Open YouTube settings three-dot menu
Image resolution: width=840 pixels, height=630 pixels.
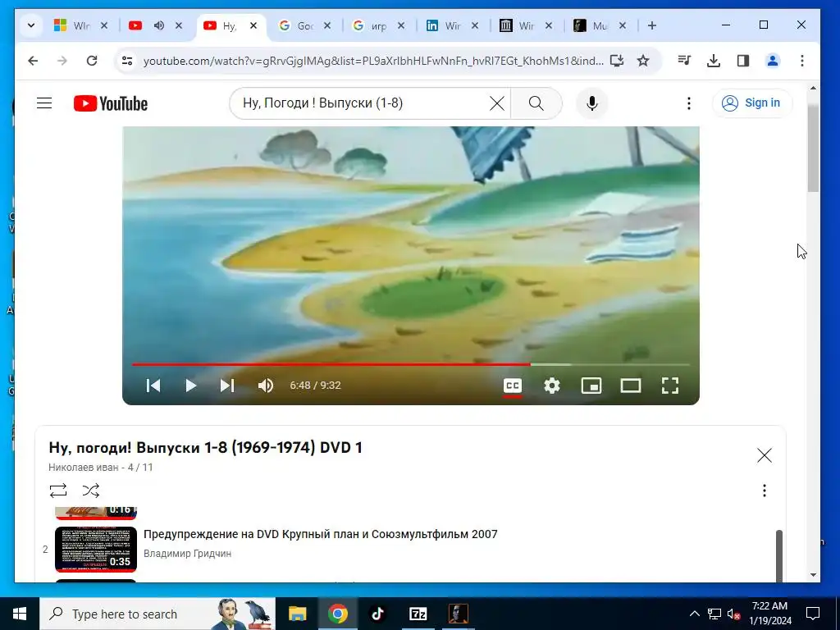point(689,103)
